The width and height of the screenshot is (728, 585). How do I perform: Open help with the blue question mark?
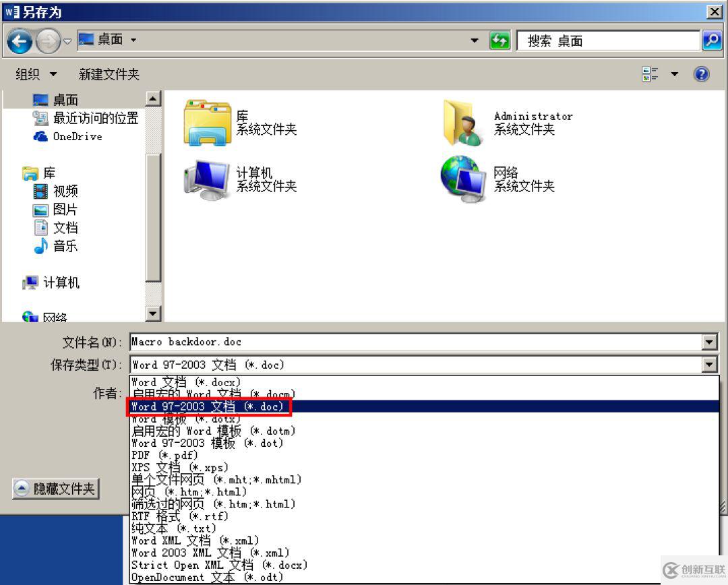[x=701, y=74]
